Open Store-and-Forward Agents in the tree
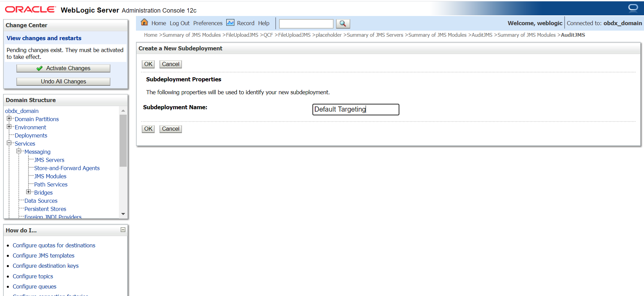Screen dimensions: 644x296 (67, 168)
